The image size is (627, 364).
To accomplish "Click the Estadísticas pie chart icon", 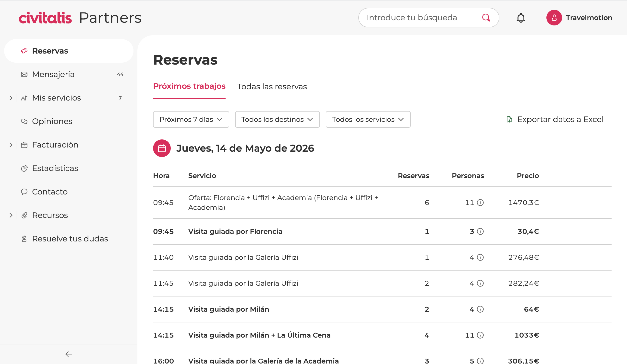I will (x=24, y=168).
